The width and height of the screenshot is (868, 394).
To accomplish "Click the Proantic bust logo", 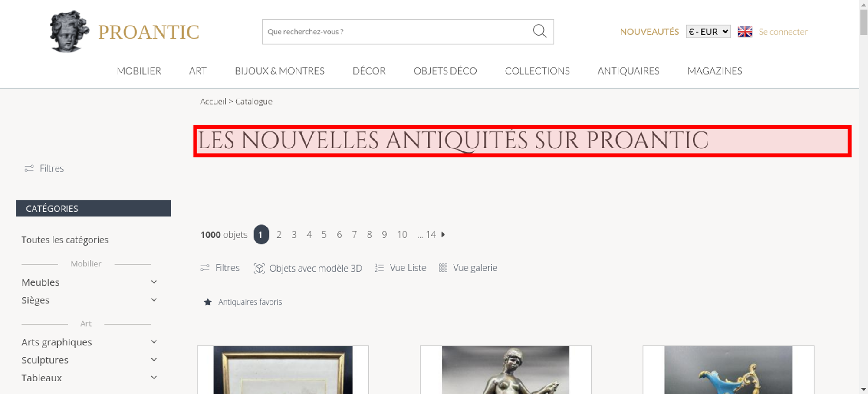I will coord(69,31).
